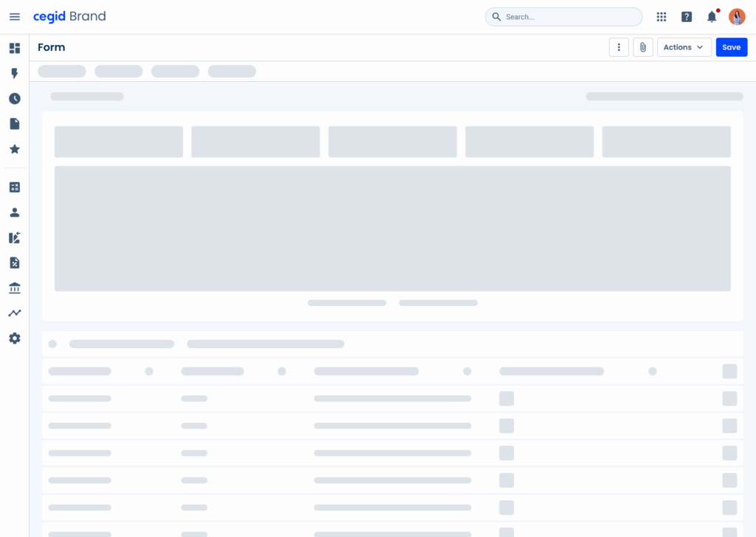Open settings via the gear icon

[x=15, y=339]
